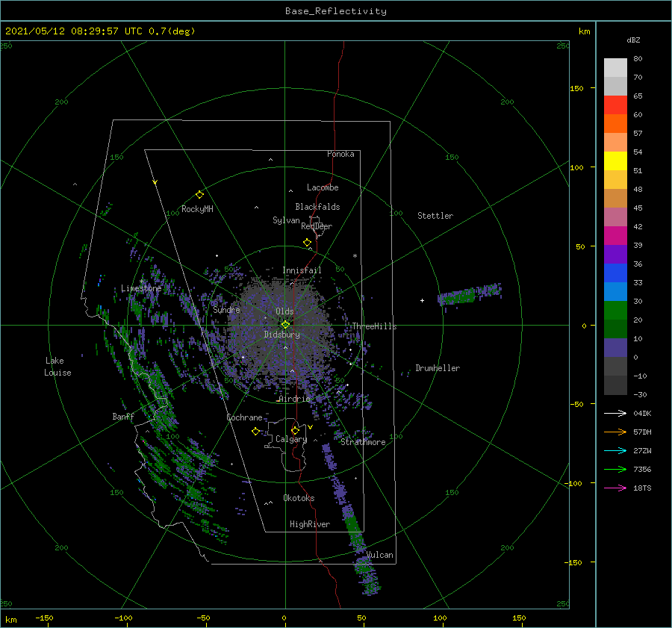Click the Base_Reflectivity title
The height and width of the screenshot is (628, 672).
point(336,11)
